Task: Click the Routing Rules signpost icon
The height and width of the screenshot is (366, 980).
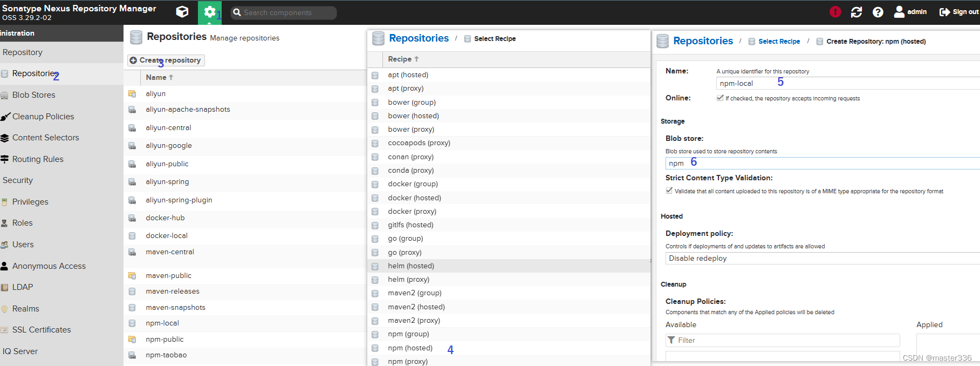Action: [x=4, y=159]
